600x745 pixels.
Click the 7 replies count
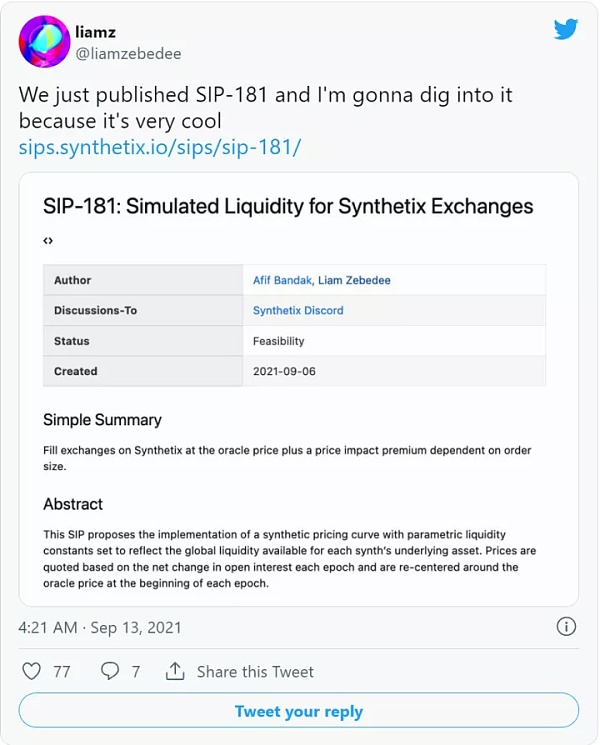point(136,671)
